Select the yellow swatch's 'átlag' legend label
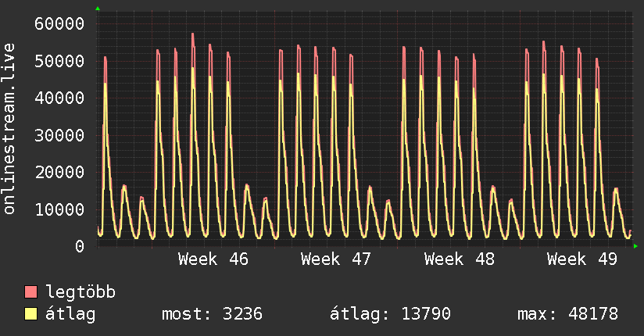Image resolution: width=644 pixels, height=336 pixels. (70, 314)
